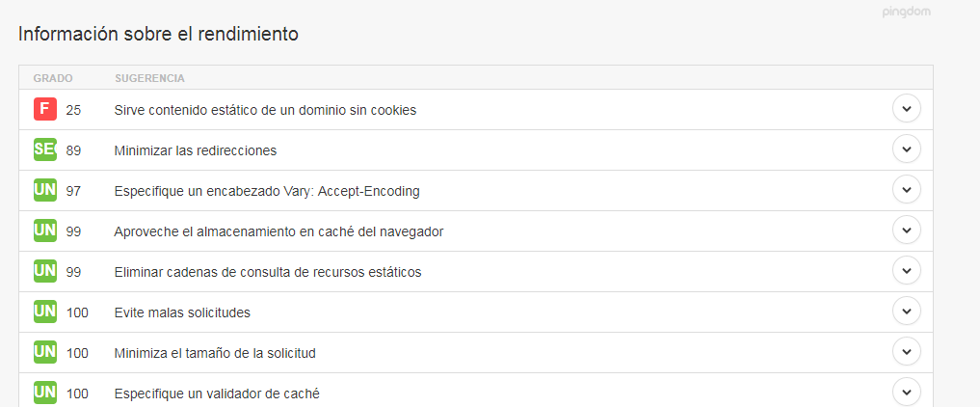Click the SUGERENCIA column header
The image size is (980, 407).
pos(149,79)
